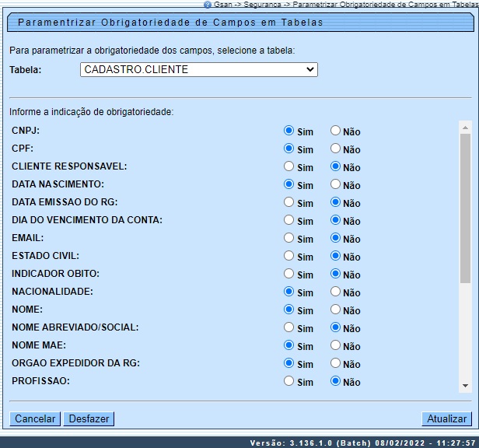Click the vertical scrollbar thumb
The height and width of the screenshot is (448, 479).
coord(465,210)
